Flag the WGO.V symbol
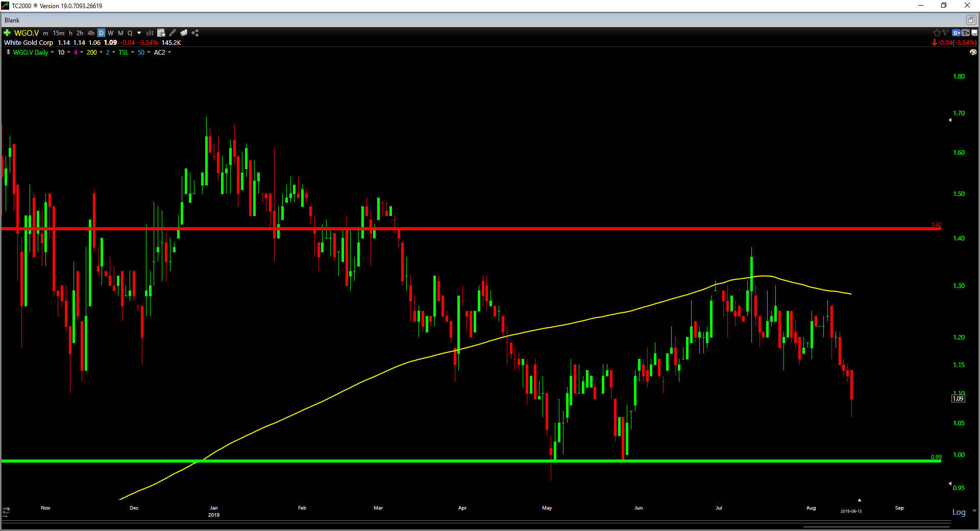Image resolution: width=980 pixels, height=531 pixels. [x=946, y=33]
